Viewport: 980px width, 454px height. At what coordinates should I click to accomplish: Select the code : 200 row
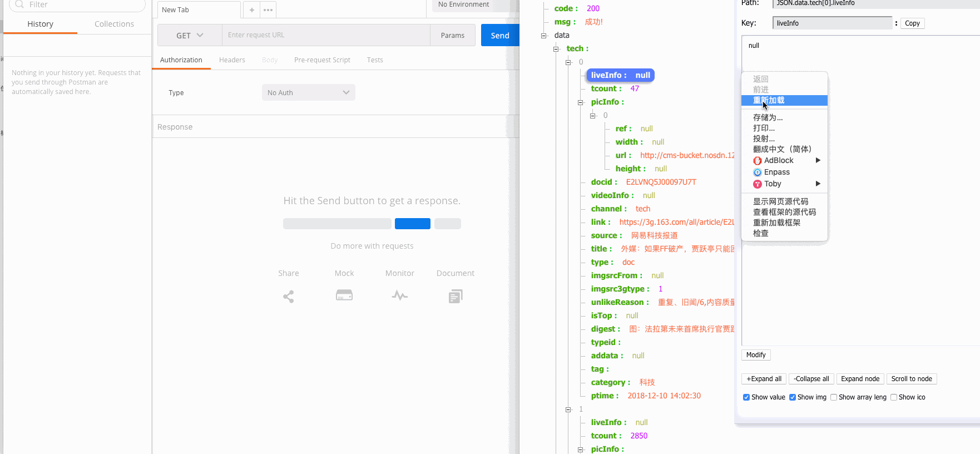(x=577, y=8)
